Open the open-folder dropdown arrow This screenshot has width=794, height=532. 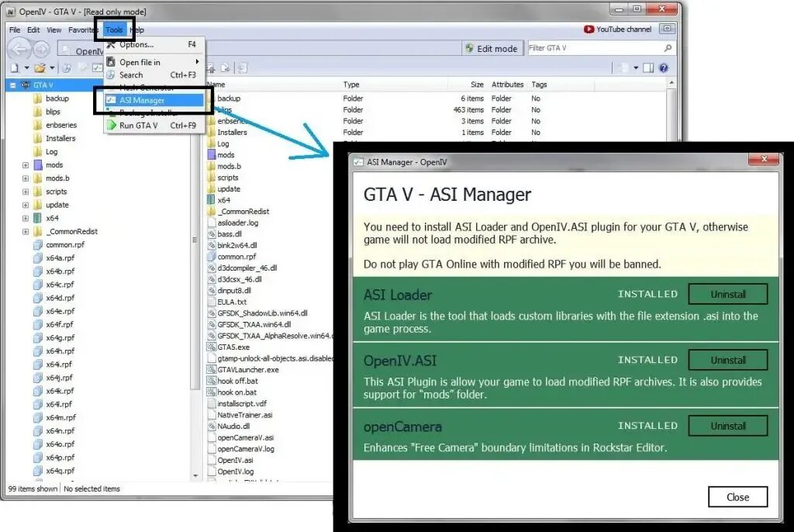tap(52, 68)
